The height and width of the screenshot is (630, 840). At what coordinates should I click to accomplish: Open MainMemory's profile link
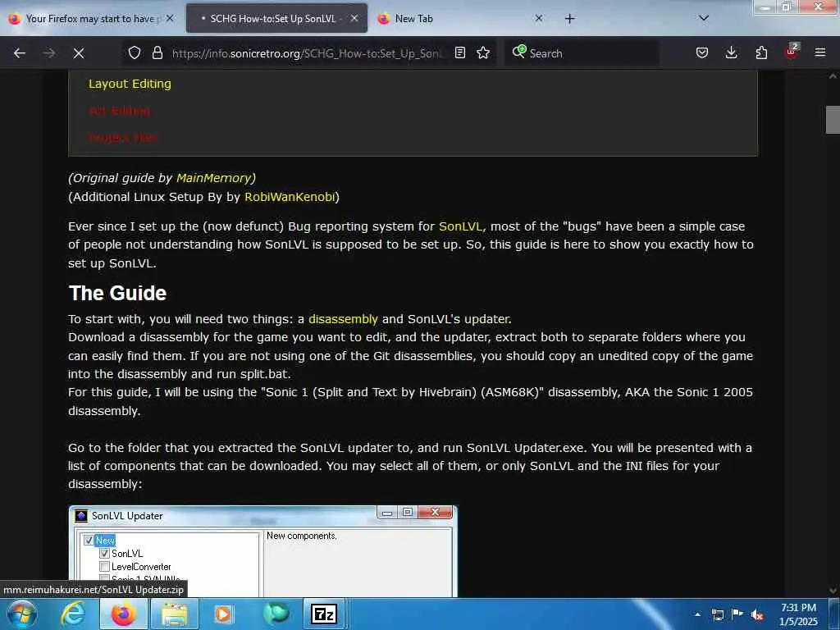click(x=214, y=178)
